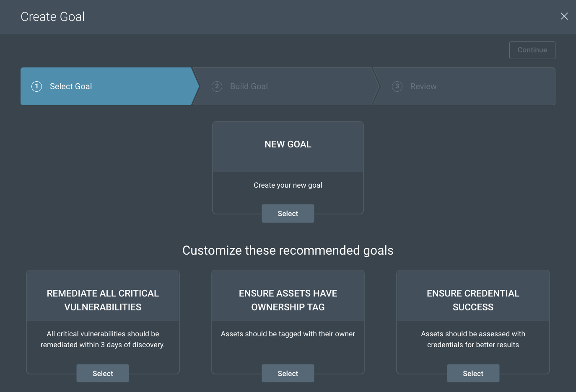Select the Remediate All Critical Vulnerabilities goal
This screenshot has width=576, height=392.
pos(103,373)
